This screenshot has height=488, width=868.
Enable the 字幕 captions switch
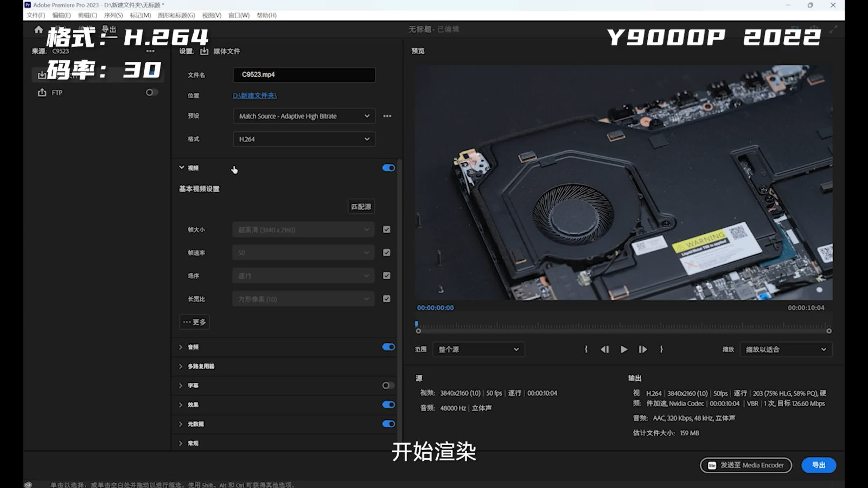point(388,386)
